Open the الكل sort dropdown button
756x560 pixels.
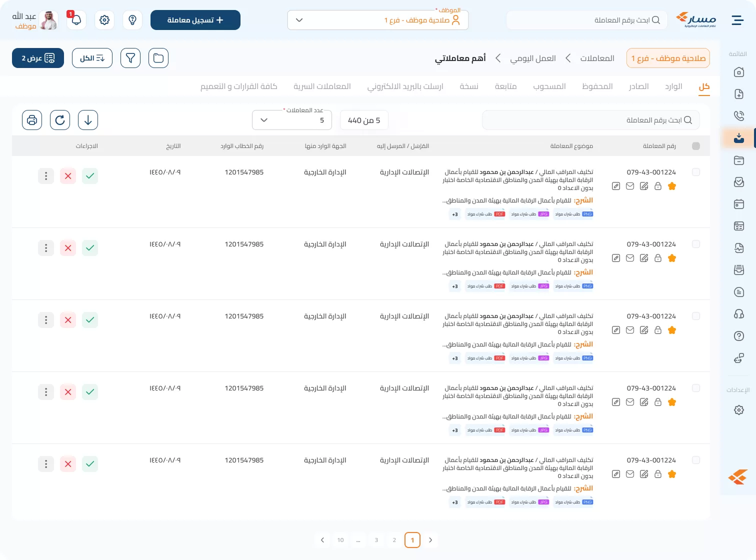[x=92, y=58]
